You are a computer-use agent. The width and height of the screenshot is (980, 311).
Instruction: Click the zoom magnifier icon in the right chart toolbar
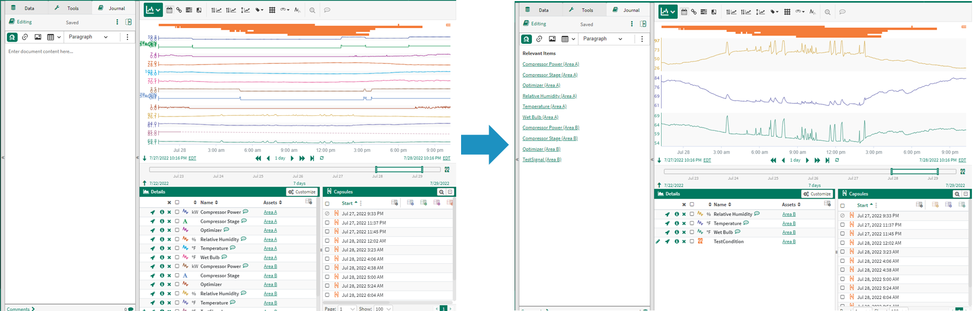[x=827, y=11]
